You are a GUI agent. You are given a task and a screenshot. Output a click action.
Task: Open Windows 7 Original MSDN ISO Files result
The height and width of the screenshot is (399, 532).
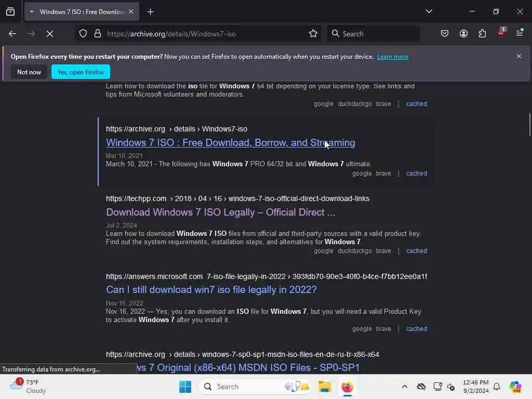[x=248, y=368]
